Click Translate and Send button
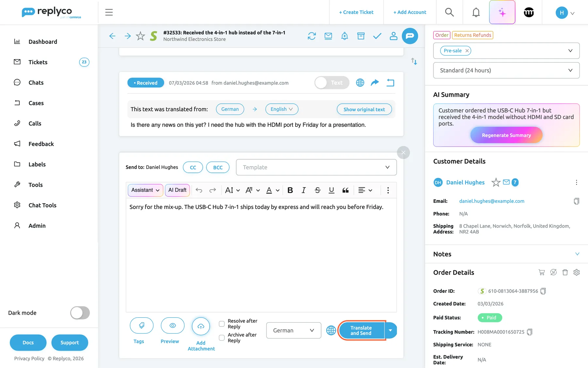The image size is (588, 368). coord(361,330)
